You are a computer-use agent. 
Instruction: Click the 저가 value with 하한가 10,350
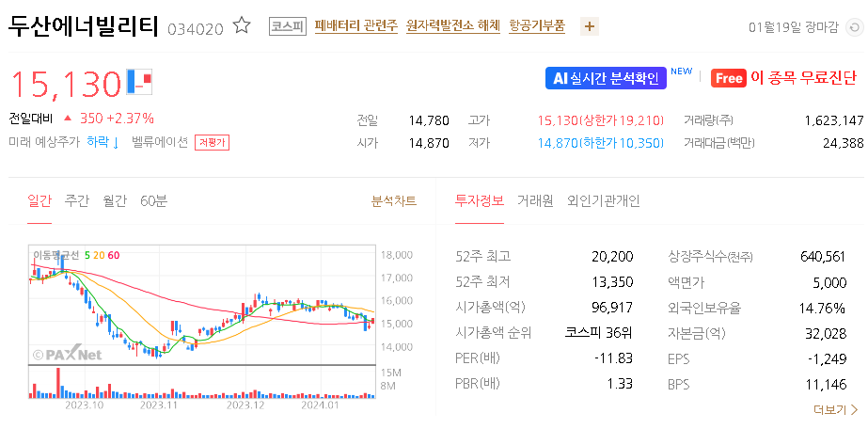601,143
